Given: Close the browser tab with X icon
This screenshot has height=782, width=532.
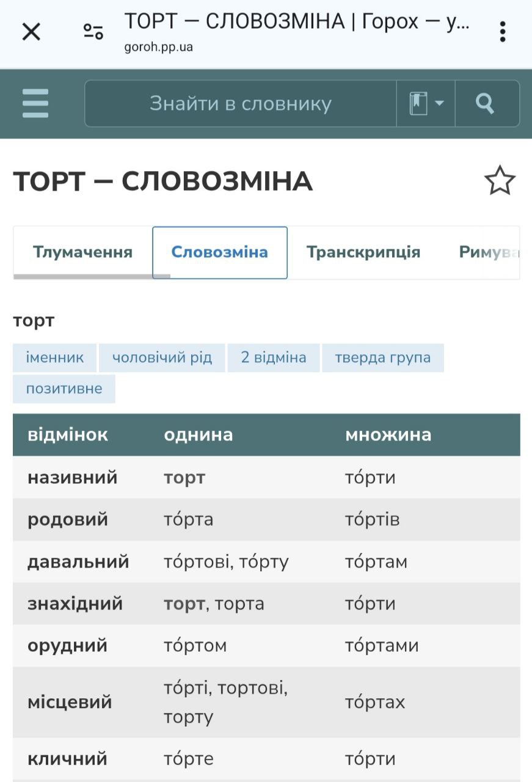Looking at the screenshot, I should click(x=31, y=32).
